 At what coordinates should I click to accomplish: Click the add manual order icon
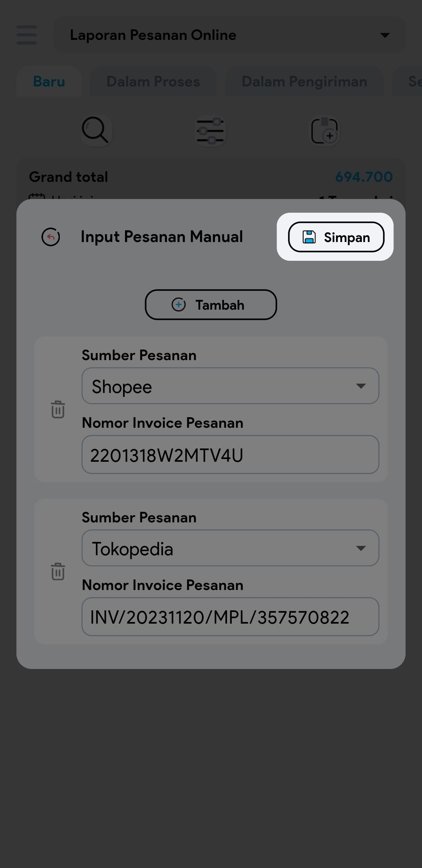325,131
